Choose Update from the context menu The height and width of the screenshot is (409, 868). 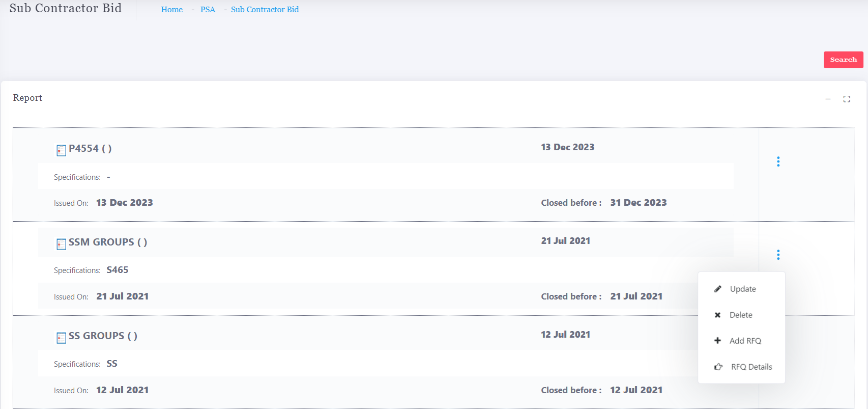[x=743, y=289]
